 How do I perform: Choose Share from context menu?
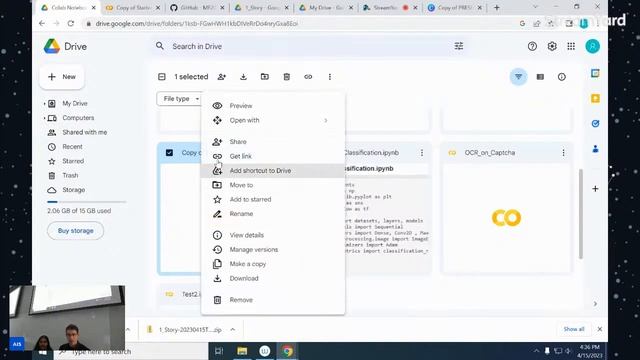(x=273, y=142)
